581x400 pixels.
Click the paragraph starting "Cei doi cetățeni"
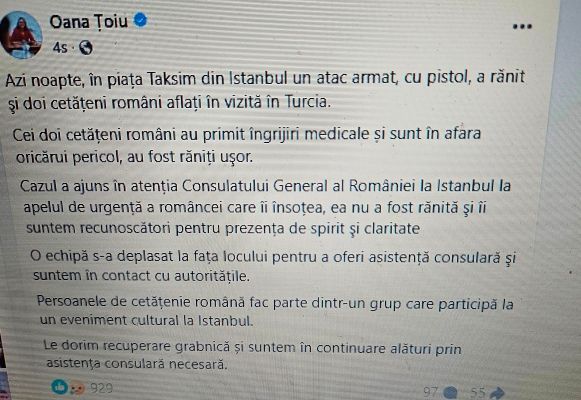click(x=247, y=145)
